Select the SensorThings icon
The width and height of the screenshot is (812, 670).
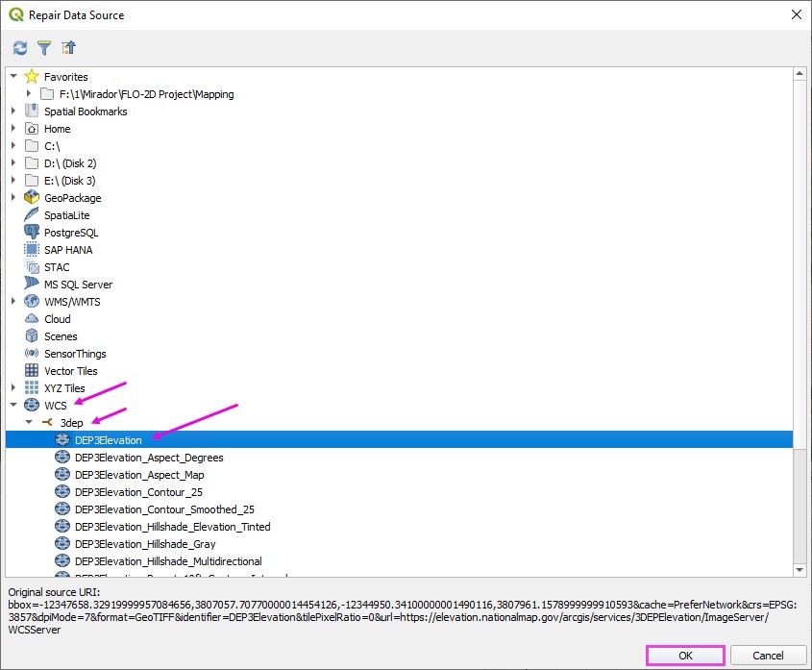coord(32,354)
